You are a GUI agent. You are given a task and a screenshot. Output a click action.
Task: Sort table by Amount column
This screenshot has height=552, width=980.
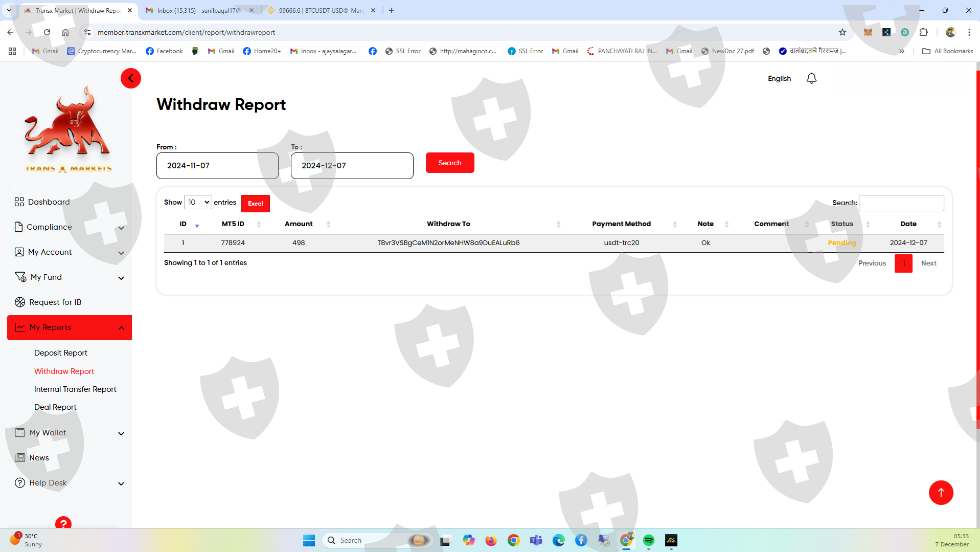(299, 224)
